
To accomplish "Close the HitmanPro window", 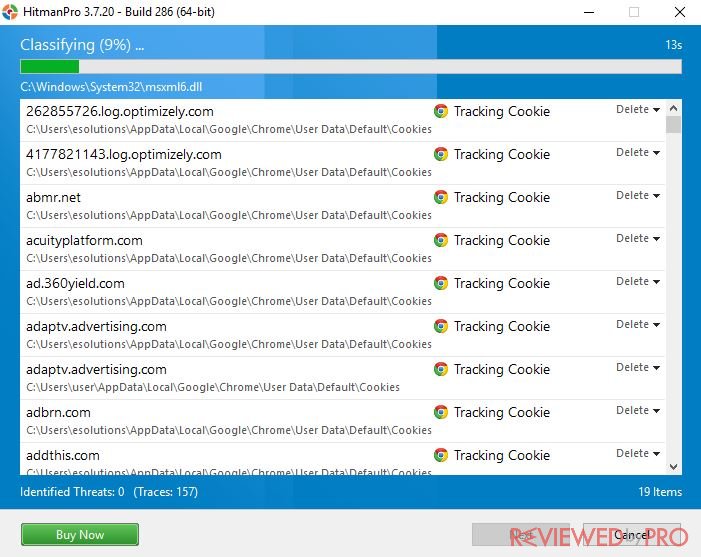I will [680, 12].
